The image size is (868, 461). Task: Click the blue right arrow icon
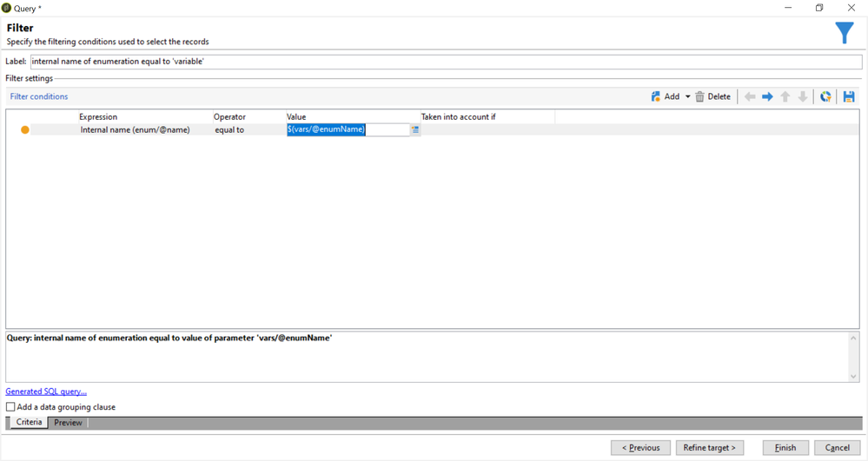pos(767,97)
